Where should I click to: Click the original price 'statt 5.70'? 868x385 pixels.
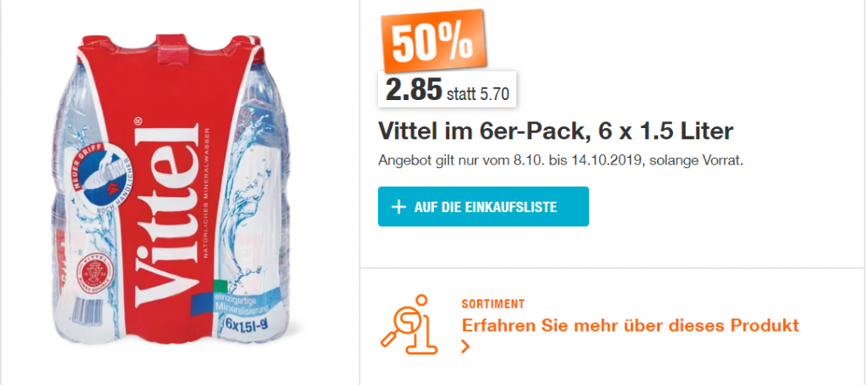coord(478,93)
